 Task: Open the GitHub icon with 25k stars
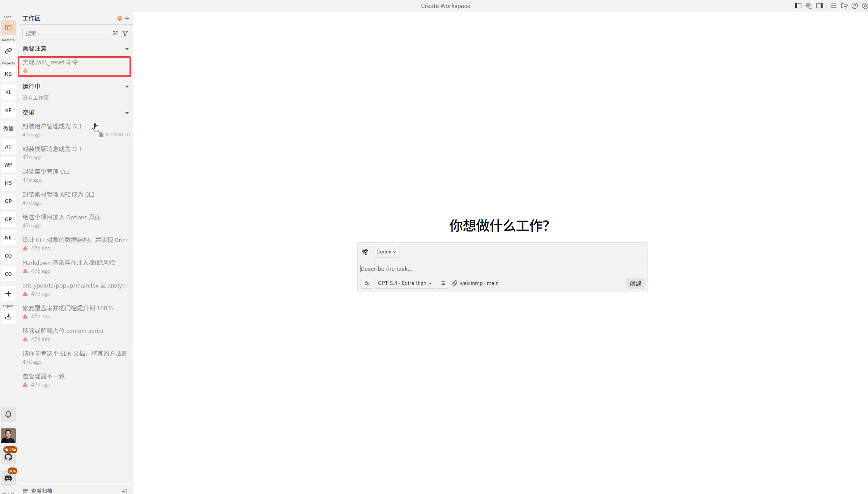[x=8, y=457]
